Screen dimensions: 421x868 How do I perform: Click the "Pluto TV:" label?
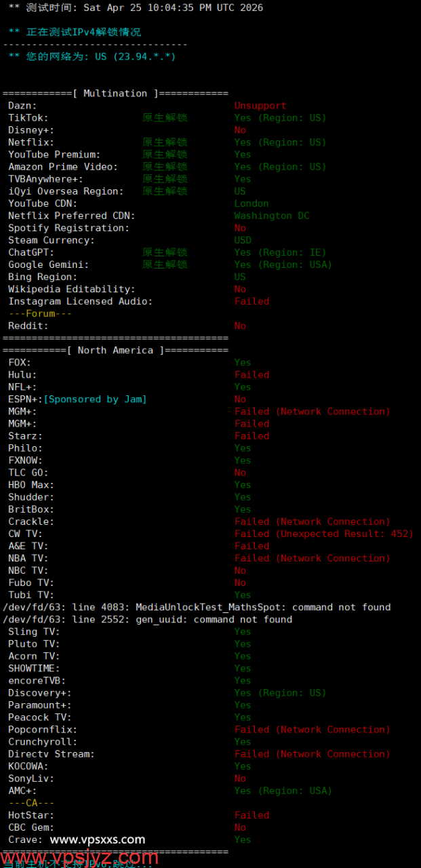point(34,644)
